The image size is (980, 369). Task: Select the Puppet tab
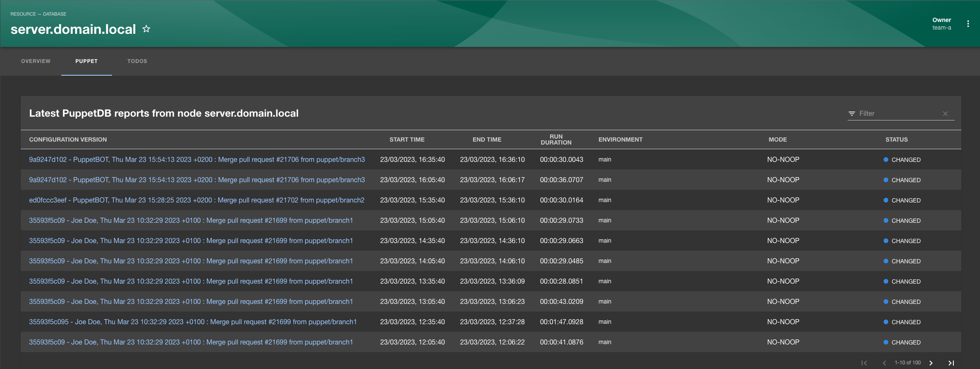87,61
